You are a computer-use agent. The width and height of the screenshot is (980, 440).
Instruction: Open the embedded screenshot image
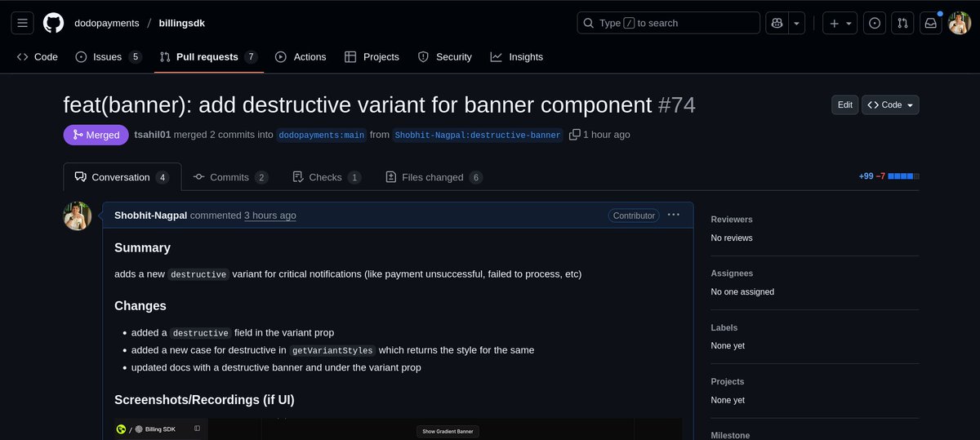point(399,429)
